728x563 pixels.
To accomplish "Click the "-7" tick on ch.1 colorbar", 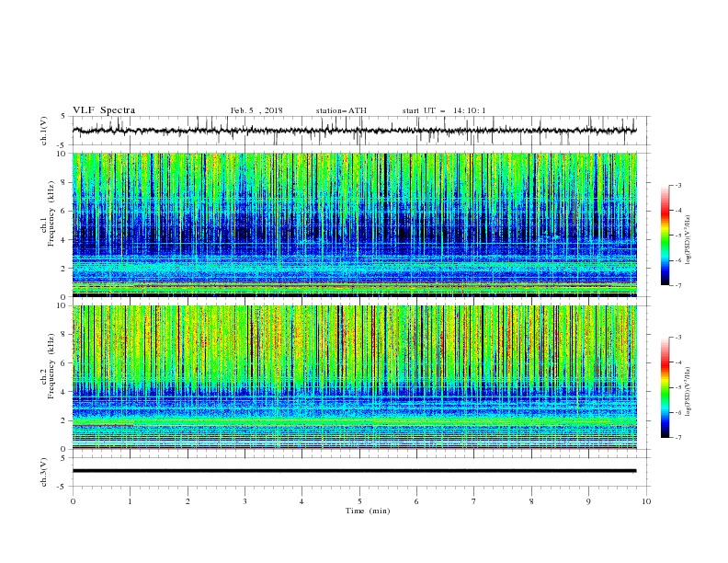I will 678,285.
